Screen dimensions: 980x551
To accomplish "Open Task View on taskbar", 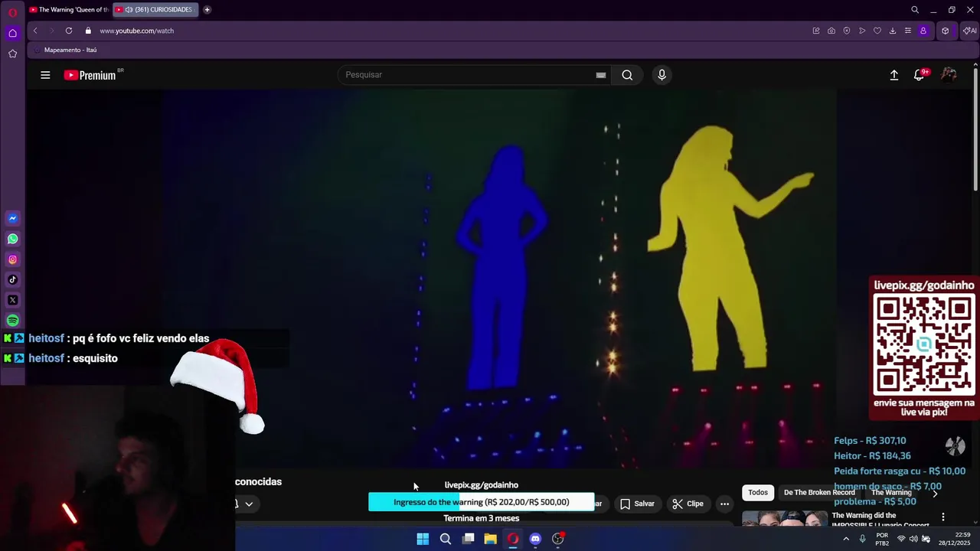I will pos(468,539).
